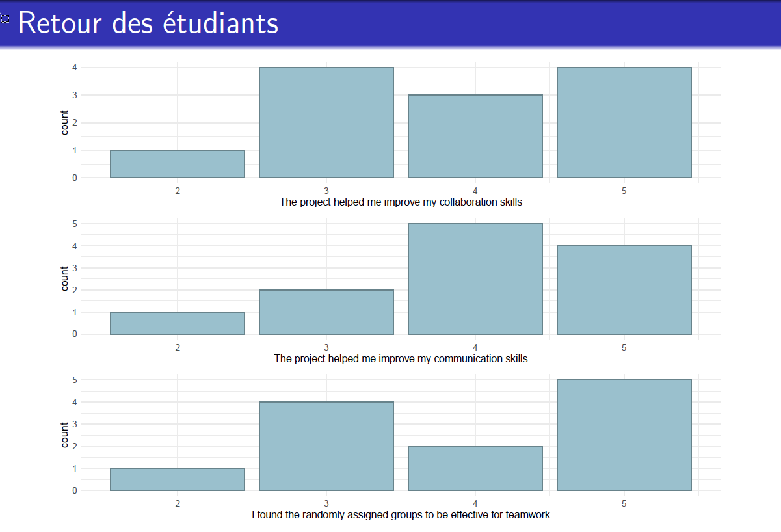The height and width of the screenshot is (532, 781).
Task: Pick the tallest bar in communication skills chart
Action: click(x=475, y=279)
